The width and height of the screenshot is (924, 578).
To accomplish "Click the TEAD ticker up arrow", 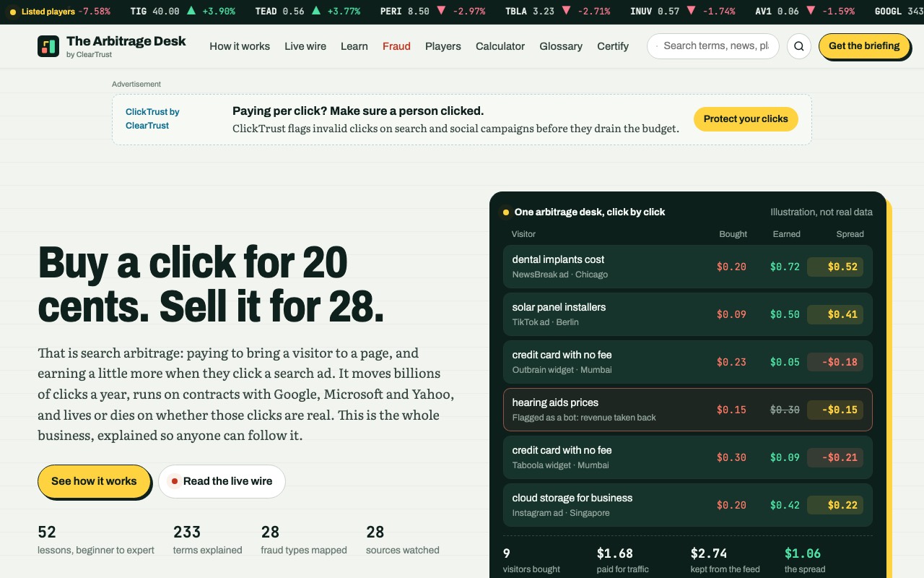I will [x=316, y=12].
